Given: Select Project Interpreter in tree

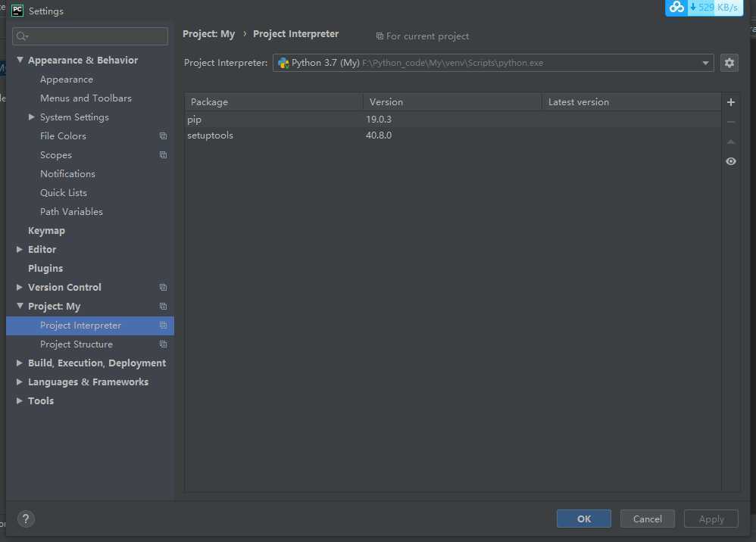Looking at the screenshot, I should (89, 326).
